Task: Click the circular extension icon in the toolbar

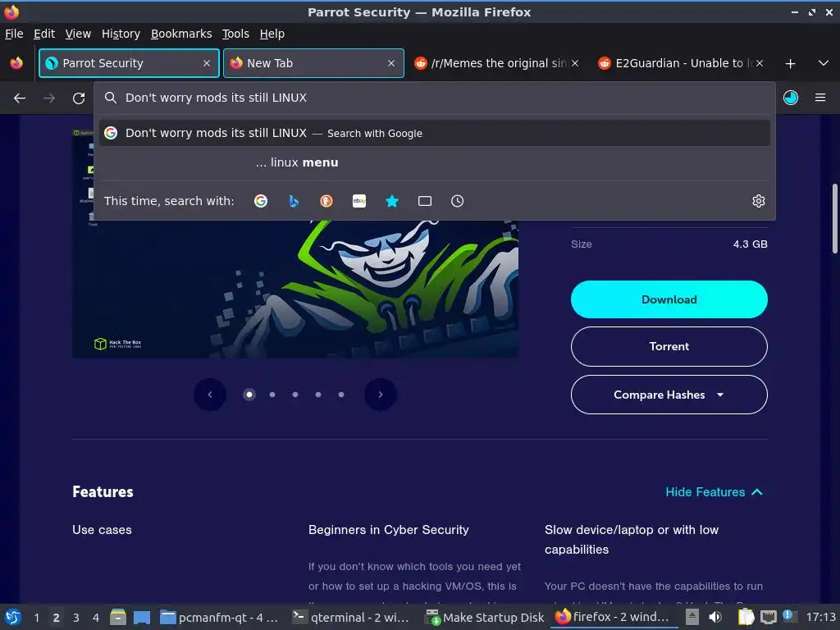Action: [790, 98]
